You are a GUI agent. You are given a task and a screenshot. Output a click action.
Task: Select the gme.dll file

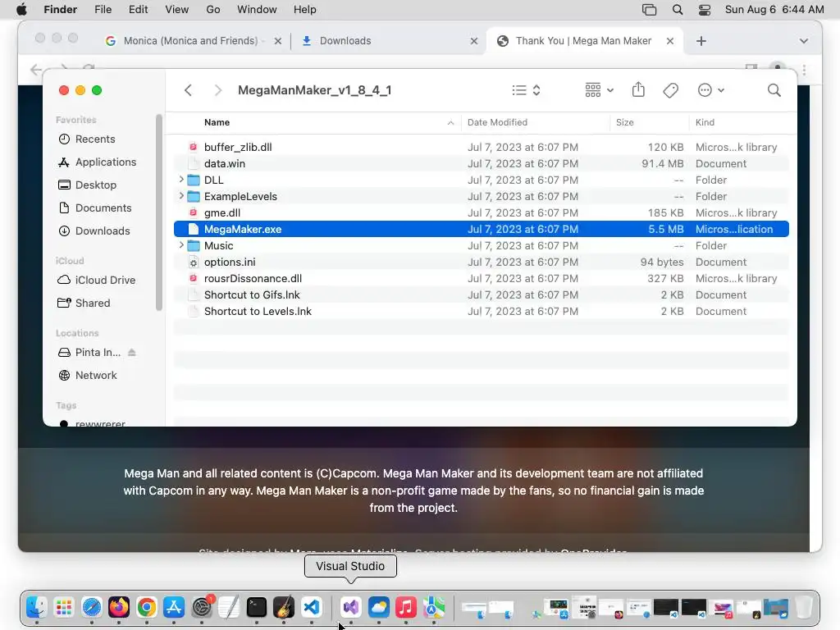click(x=481, y=212)
